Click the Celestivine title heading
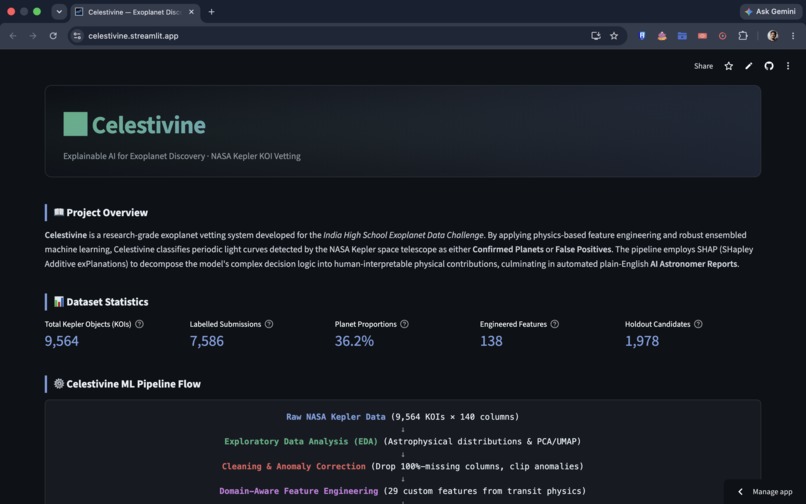 (149, 125)
